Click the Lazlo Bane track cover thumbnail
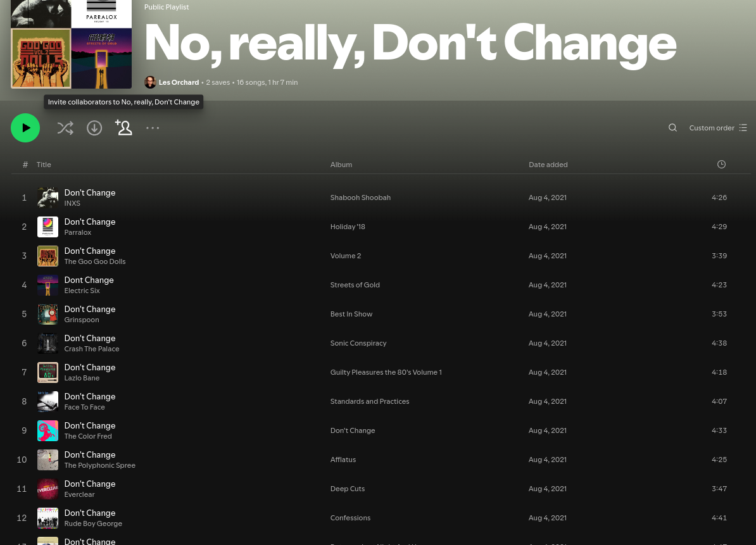The height and width of the screenshot is (545, 756). tap(47, 372)
